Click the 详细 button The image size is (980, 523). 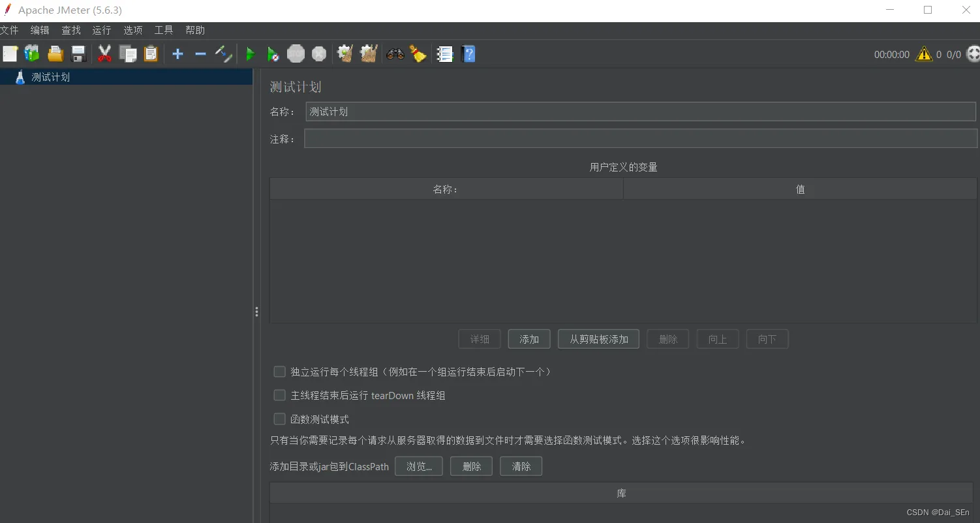coord(480,339)
